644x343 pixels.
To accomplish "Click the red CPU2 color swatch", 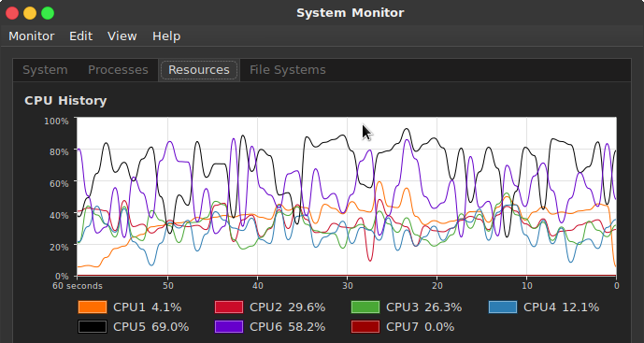I will pos(229,307).
